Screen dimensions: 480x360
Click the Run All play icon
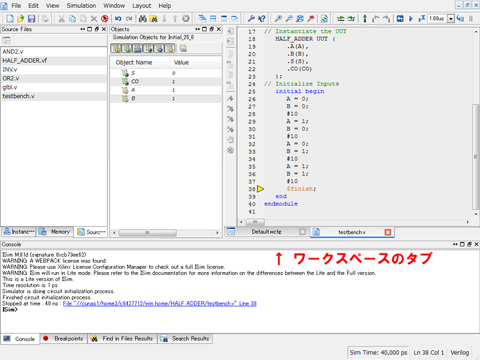click(411, 19)
